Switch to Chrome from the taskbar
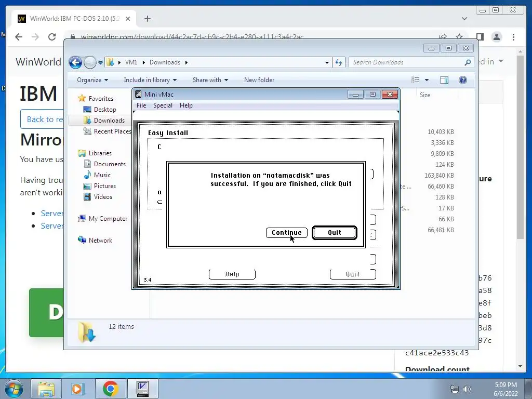This screenshot has height=399, width=532. click(x=110, y=389)
